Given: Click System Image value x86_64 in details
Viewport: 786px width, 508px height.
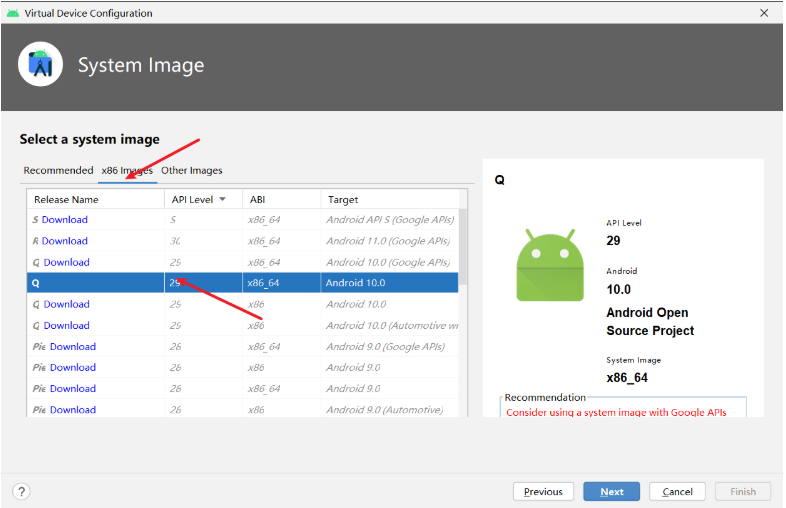Looking at the screenshot, I should (627, 378).
